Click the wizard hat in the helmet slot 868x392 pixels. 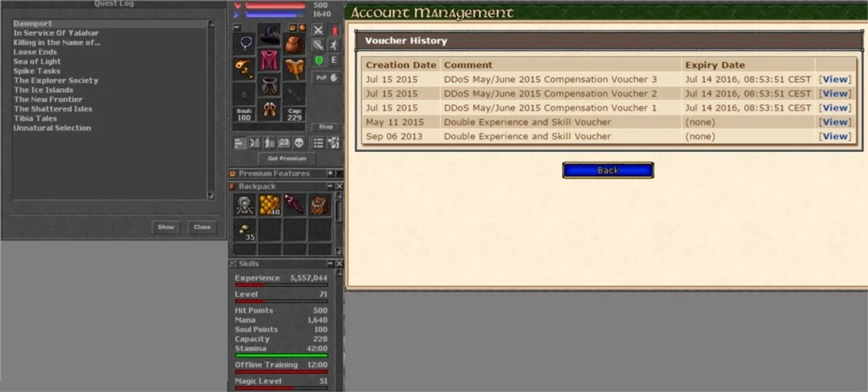(269, 34)
